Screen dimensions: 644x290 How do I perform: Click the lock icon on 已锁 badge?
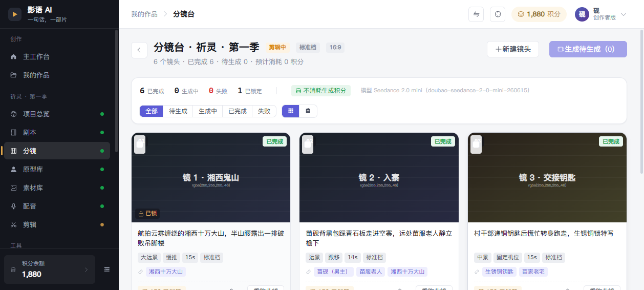click(140, 214)
